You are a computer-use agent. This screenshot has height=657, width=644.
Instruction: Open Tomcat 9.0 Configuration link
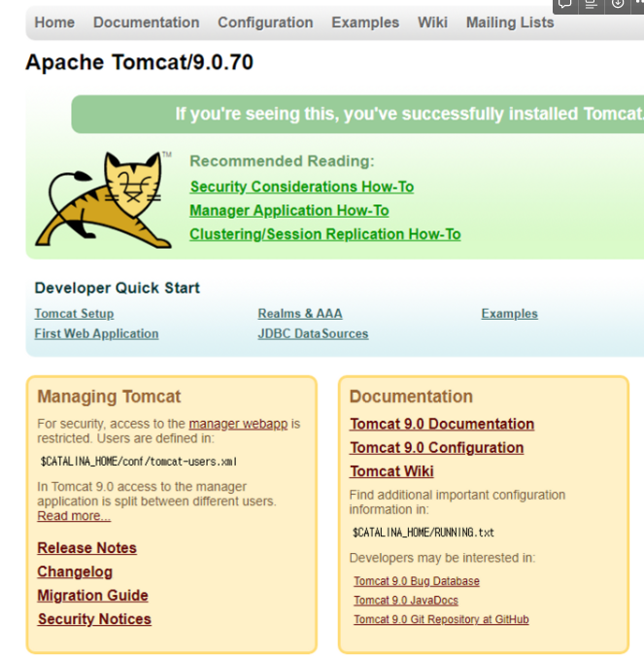pyautogui.click(x=437, y=448)
